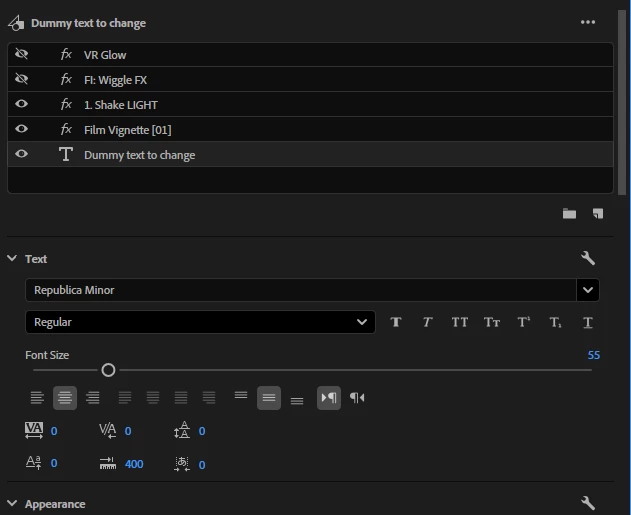This screenshot has height=515, width=631.
Task: Hide the 1. Shake LIGHT effect
Action: tap(21, 104)
